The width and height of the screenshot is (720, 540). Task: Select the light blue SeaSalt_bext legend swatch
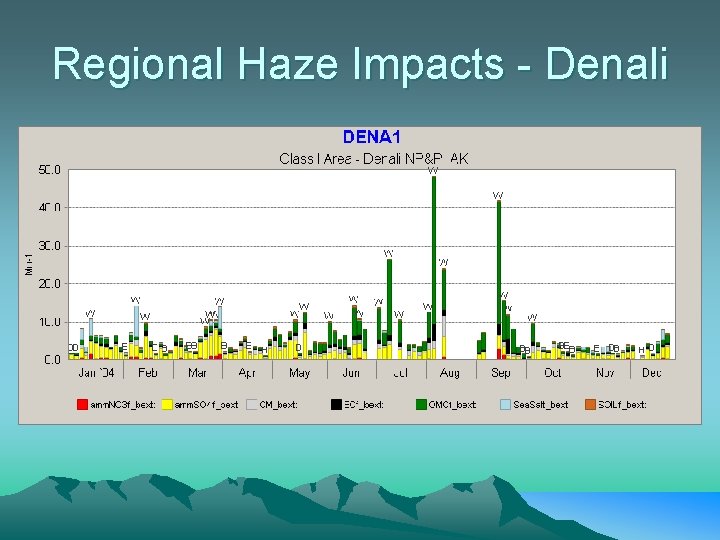[x=506, y=405]
